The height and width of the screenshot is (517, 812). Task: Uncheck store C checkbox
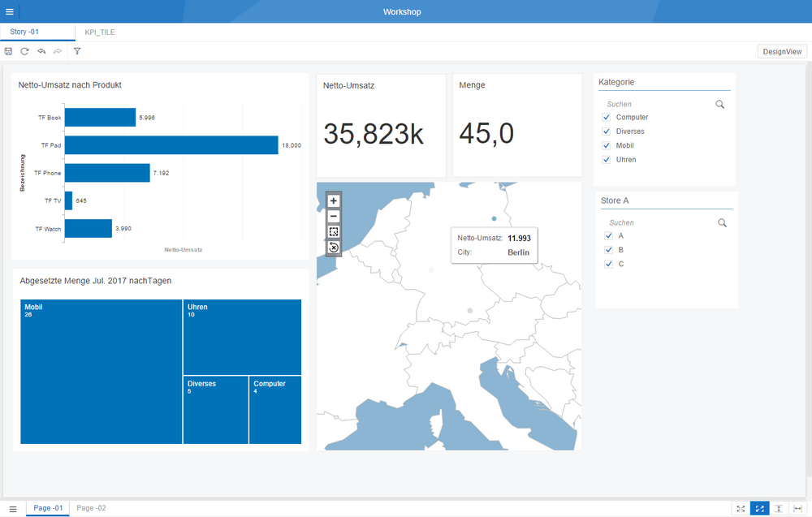click(608, 264)
